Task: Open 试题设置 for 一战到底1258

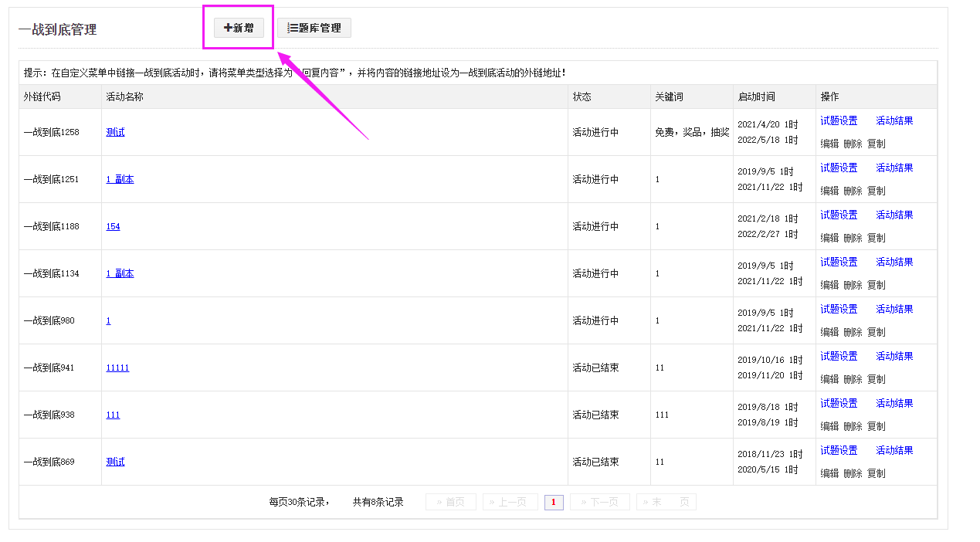Action: click(x=839, y=120)
